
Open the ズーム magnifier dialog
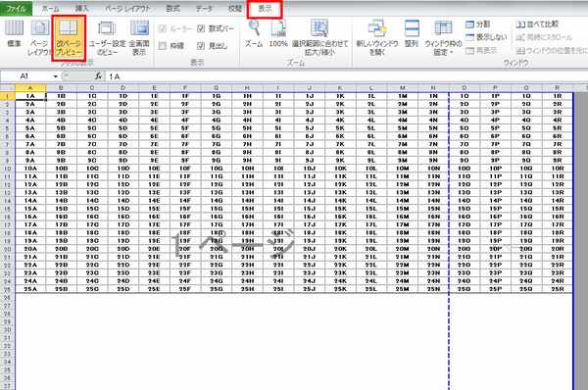point(254,33)
